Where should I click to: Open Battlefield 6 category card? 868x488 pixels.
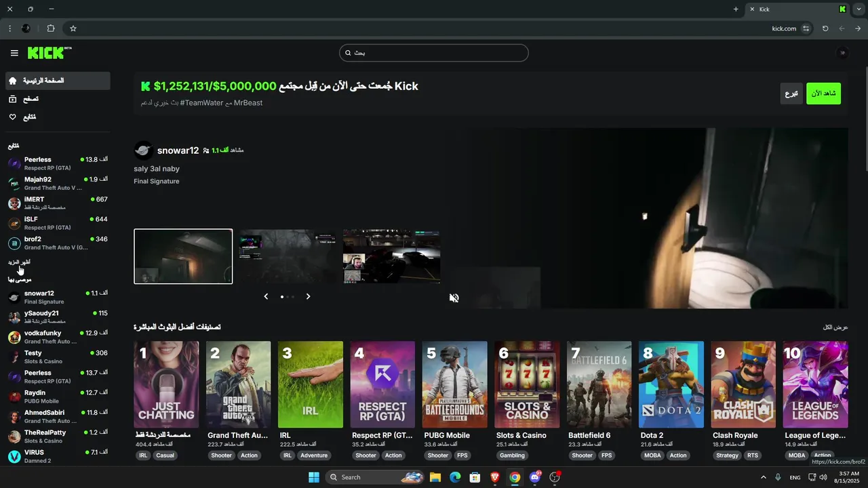tap(599, 384)
